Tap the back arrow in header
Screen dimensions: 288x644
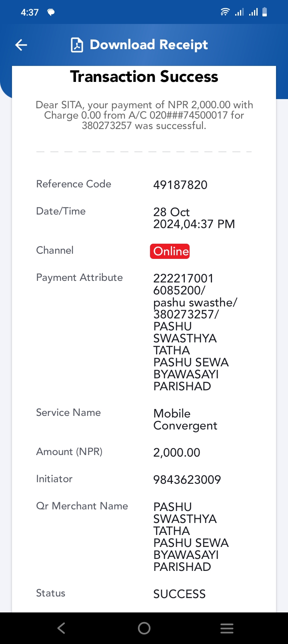tap(21, 45)
